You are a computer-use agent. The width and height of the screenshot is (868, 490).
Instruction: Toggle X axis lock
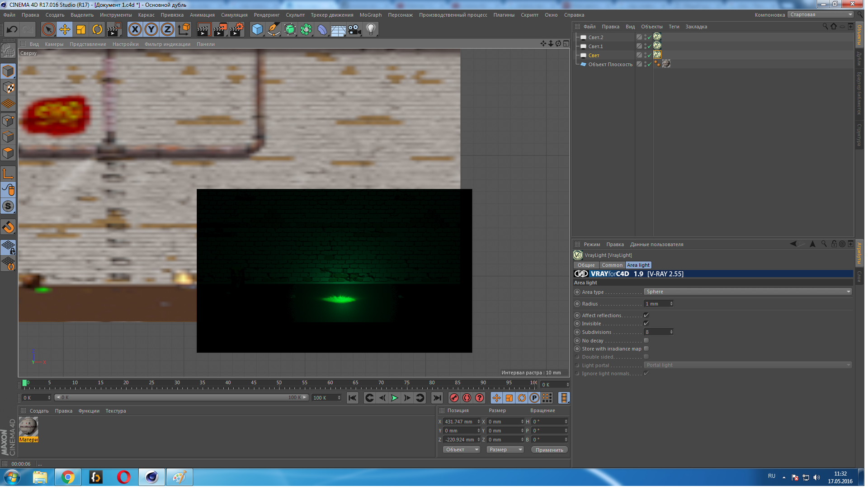tap(135, 30)
